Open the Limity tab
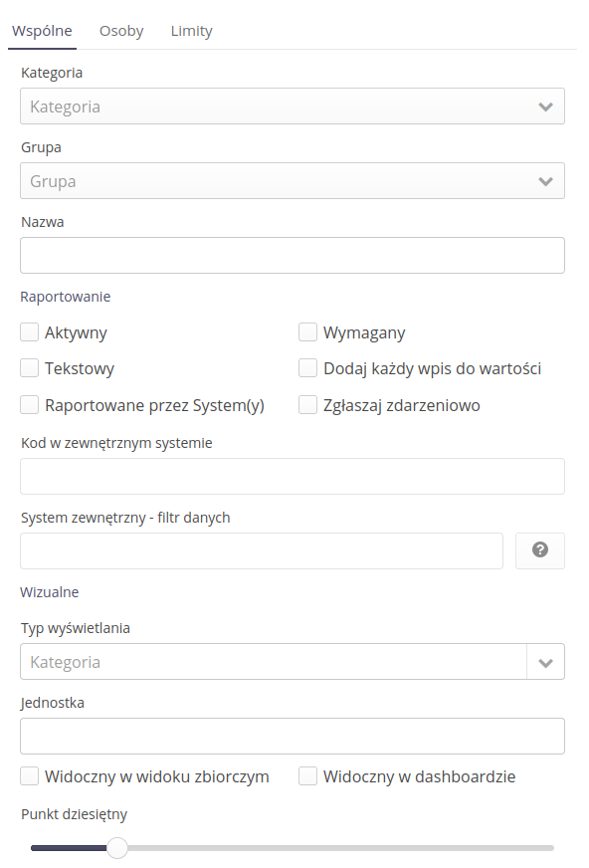This screenshot has width=589, height=868. 191,31
